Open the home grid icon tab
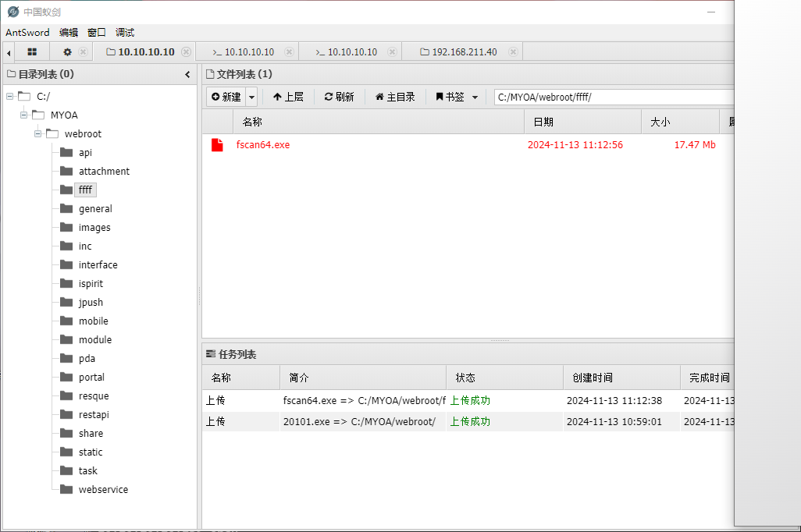The image size is (801, 532). (32, 52)
